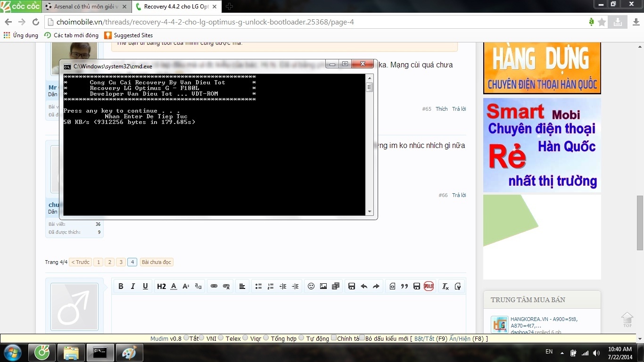Insert media via the film icon
This screenshot has width=644, height=362.
point(336,286)
